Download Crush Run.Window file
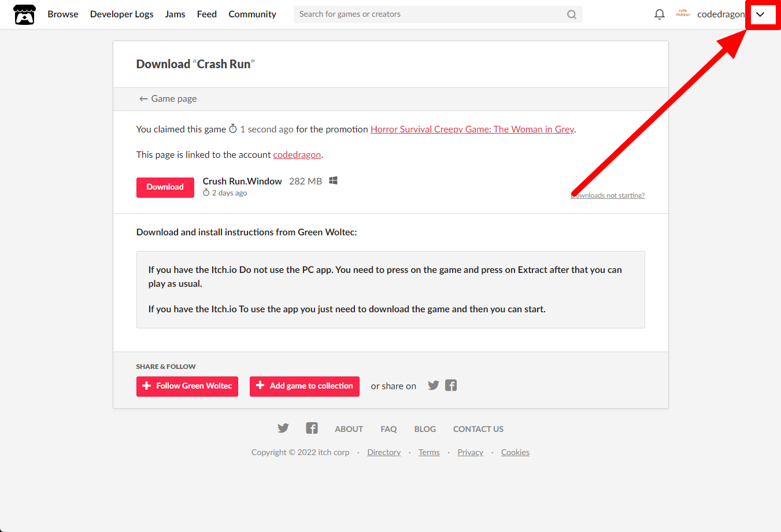 pyautogui.click(x=165, y=187)
